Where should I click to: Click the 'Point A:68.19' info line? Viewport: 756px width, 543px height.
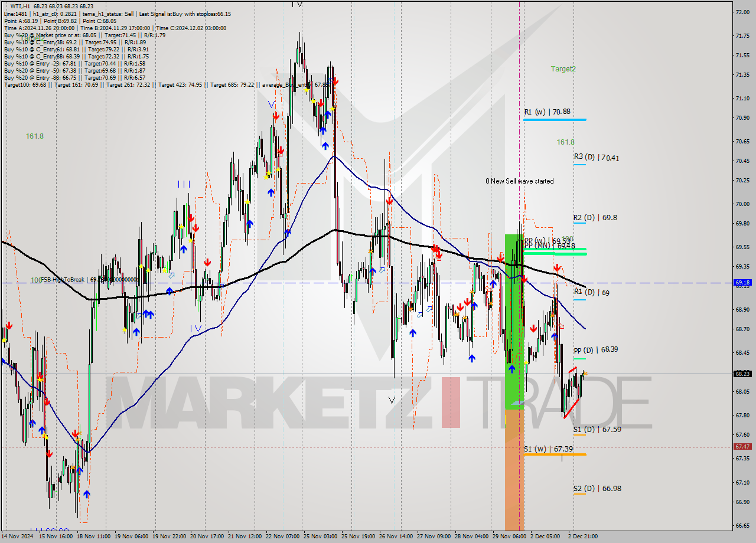[x=60, y=21]
